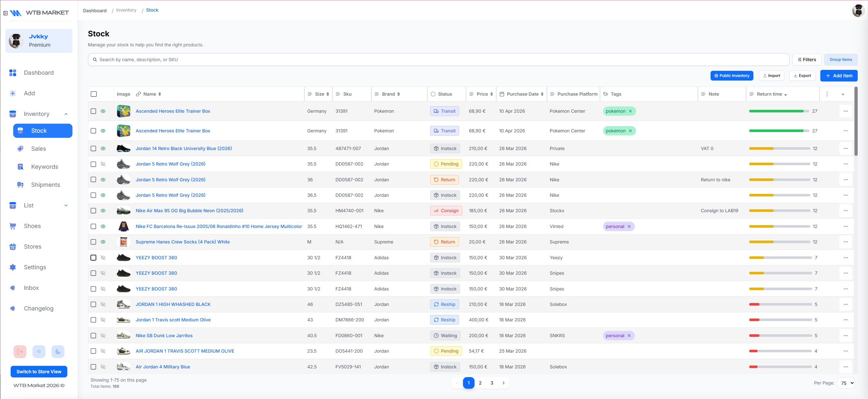Go to Sales from the sidebar menu
Image resolution: width=868 pixels, height=399 pixels.
(39, 148)
